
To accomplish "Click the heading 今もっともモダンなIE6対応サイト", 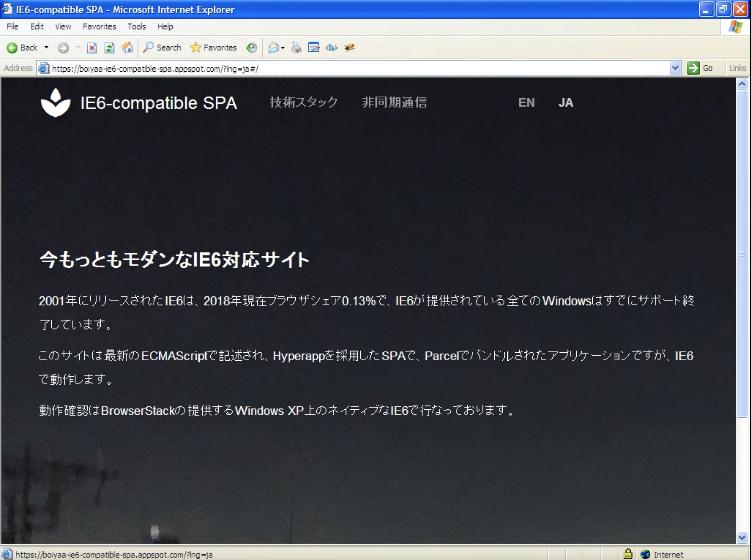I will pyautogui.click(x=174, y=260).
